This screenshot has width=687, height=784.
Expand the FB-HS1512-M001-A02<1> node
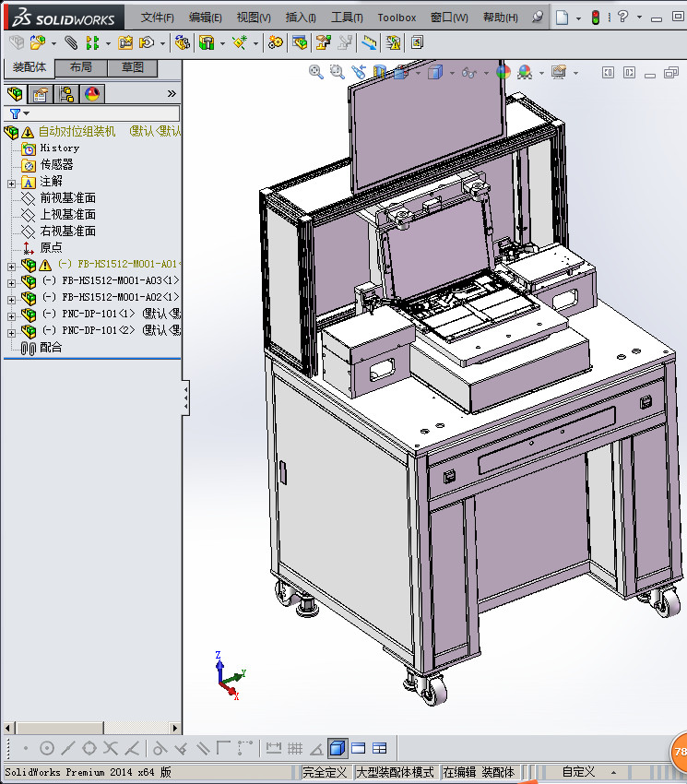click(11, 300)
